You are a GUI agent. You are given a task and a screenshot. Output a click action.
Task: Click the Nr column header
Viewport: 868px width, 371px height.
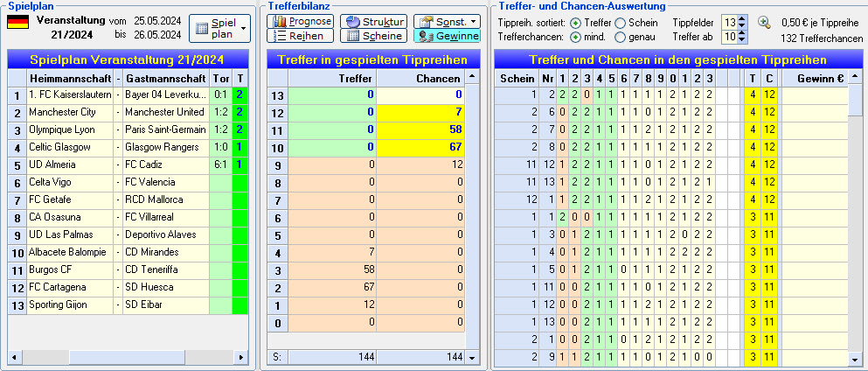(547, 78)
